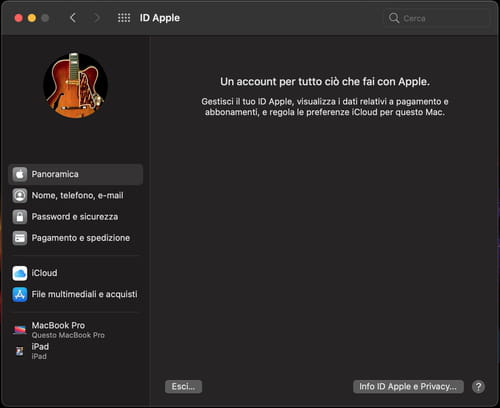Image resolution: width=500 pixels, height=408 pixels.
Task: Open Nome, telefono, e-mail section
Action: click(x=76, y=196)
